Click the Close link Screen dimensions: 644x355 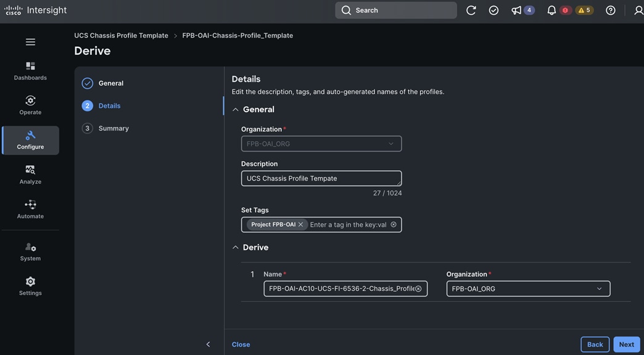(x=241, y=345)
